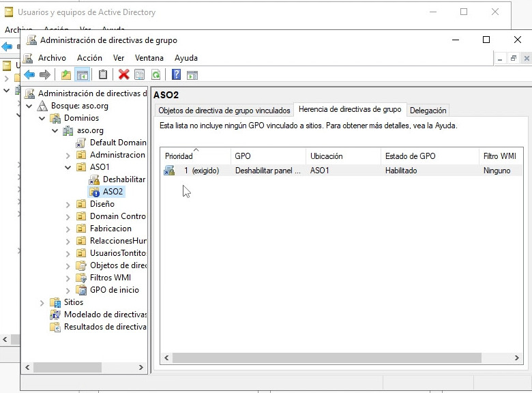Collapse the ASO1 organizational unit
Image resolution: width=532 pixels, height=393 pixels.
click(x=68, y=167)
